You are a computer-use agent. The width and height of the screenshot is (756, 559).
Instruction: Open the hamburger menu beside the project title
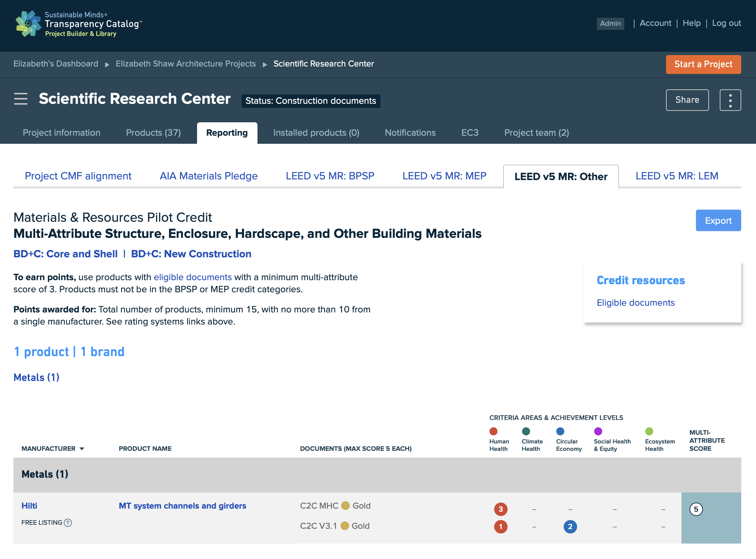pos(20,99)
